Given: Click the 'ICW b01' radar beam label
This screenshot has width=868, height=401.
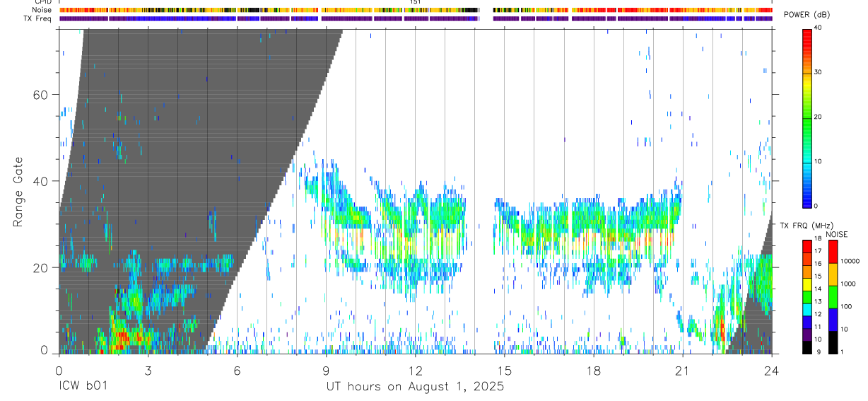Looking at the screenshot, I should tap(83, 387).
